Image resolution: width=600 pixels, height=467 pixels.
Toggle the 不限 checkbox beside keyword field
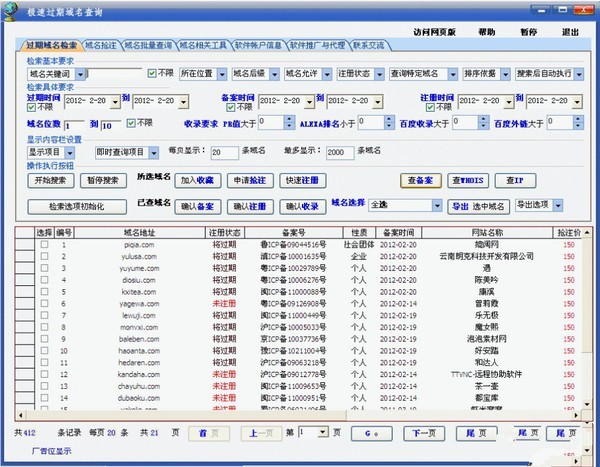(x=152, y=73)
